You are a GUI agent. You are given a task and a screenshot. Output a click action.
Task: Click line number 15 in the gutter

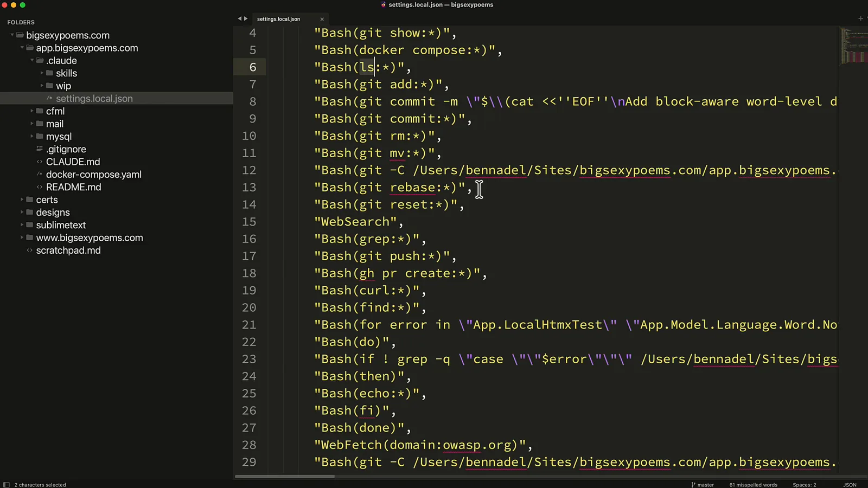249,222
